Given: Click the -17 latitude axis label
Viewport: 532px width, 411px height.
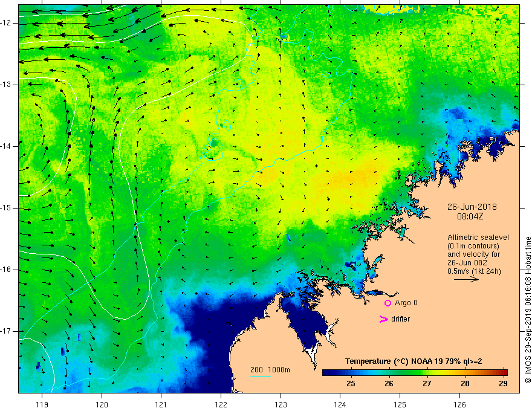Looking at the screenshot, I should coord(7,331).
